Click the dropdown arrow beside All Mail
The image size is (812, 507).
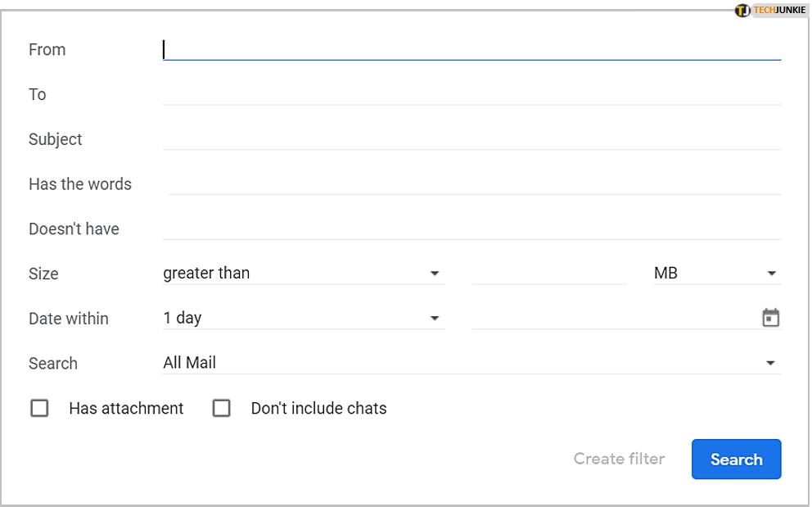pos(770,363)
